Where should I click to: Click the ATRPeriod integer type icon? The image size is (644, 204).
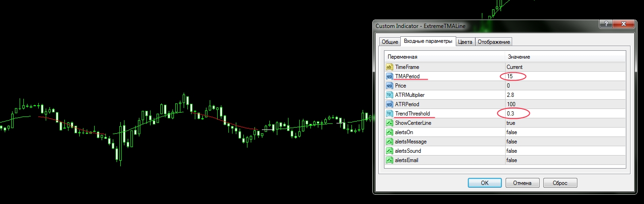point(390,104)
